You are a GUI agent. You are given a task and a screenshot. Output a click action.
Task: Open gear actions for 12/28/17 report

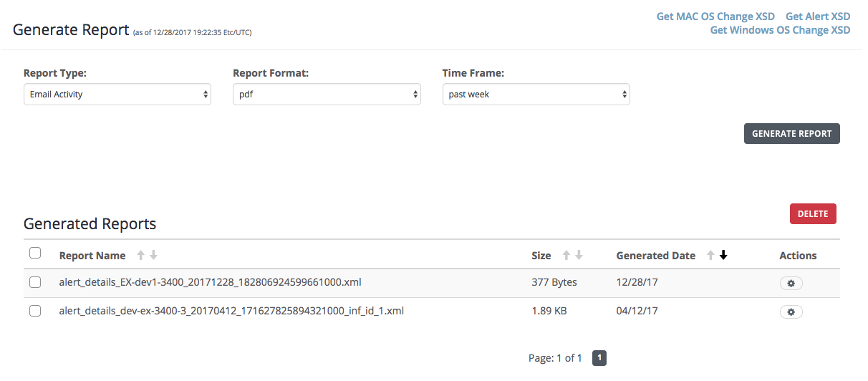pyautogui.click(x=791, y=283)
